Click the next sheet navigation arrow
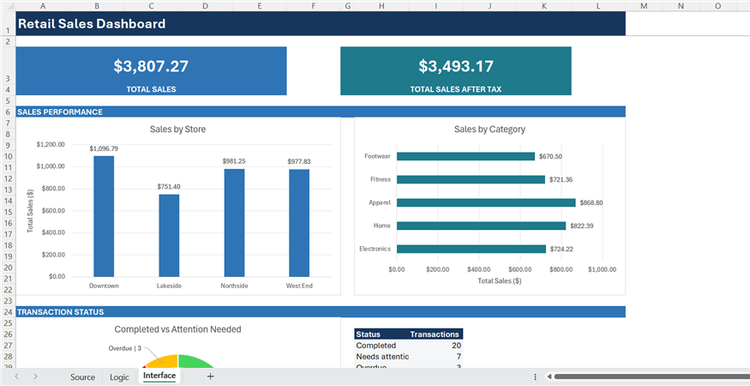750x386 pixels. (35, 376)
